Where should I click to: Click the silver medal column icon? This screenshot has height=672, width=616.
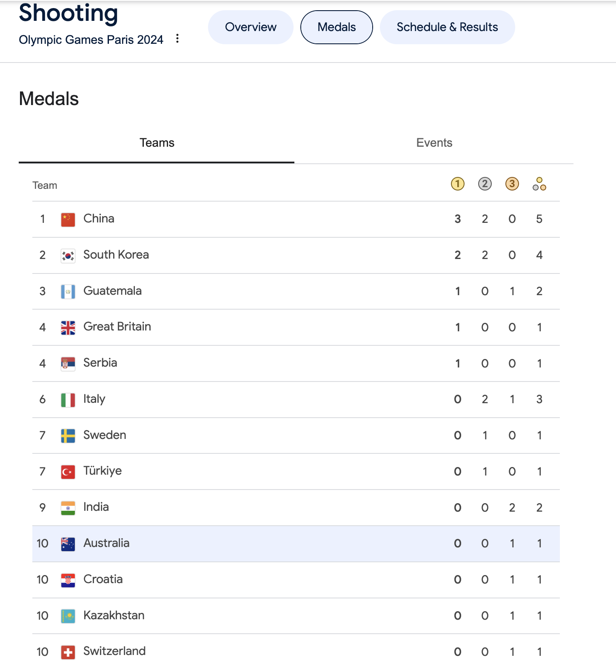click(485, 184)
